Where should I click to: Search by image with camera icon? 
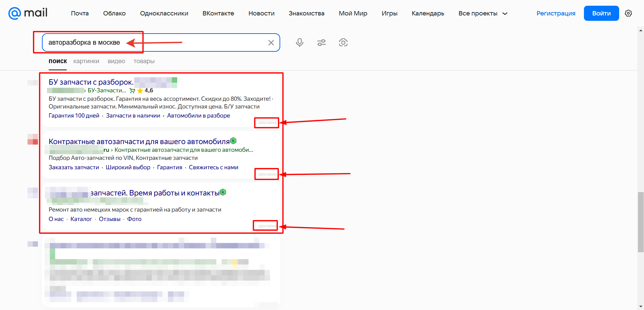[x=343, y=43]
